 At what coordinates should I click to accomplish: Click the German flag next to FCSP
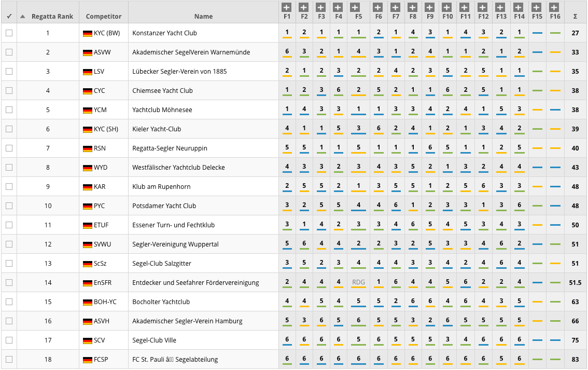(x=88, y=360)
